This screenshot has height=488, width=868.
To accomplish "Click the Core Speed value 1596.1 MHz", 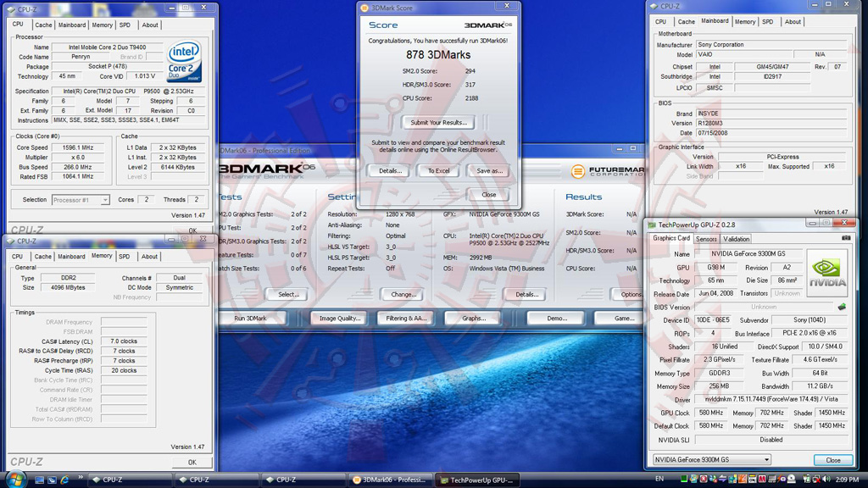I will 78,147.
